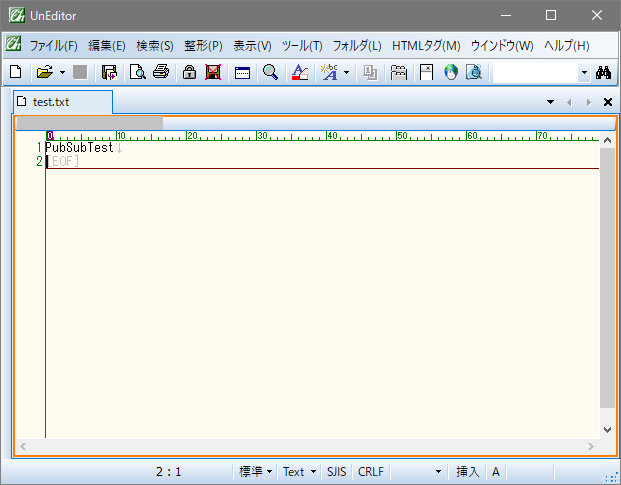This screenshot has width=621, height=485.
Task: Open the ウインドウ(W) menu
Action: pyautogui.click(x=502, y=46)
